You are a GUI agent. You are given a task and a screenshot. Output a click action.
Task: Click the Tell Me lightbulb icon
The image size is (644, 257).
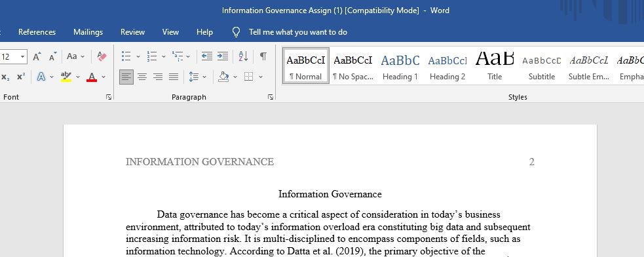pyautogui.click(x=236, y=32)
